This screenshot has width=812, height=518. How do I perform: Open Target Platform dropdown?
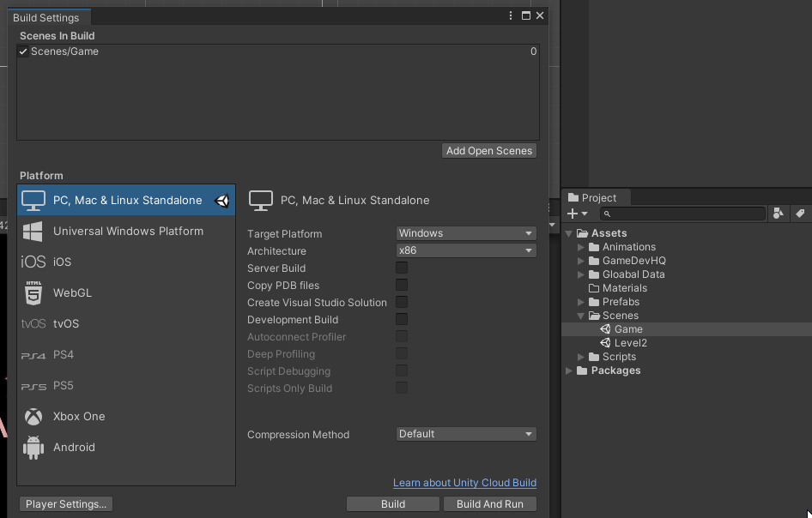(x=466, y=233)
